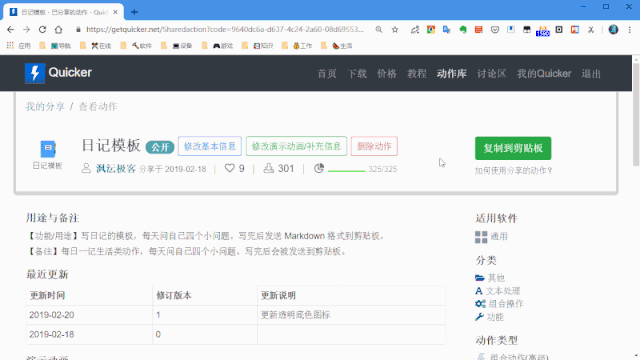640x360 pixels.
Task: Click the green Evernote extension icon
Action: point(462,29)
